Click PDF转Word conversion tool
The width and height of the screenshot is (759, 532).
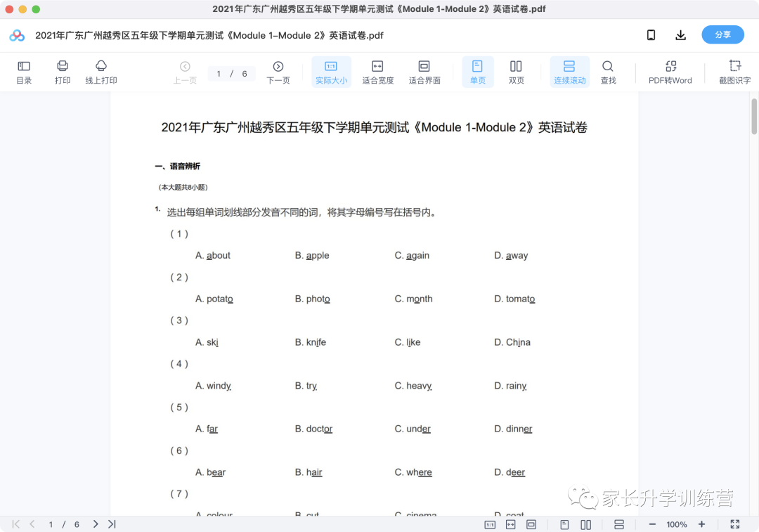670,72
